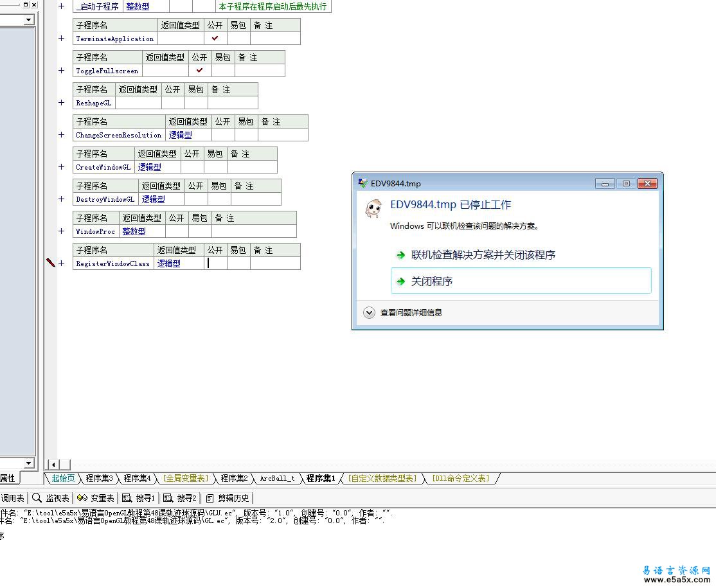The height and width of the screenshot is (588, 716).
Task: Click the 监视表 magnifier icon
Action: click(x=37, y=498)
